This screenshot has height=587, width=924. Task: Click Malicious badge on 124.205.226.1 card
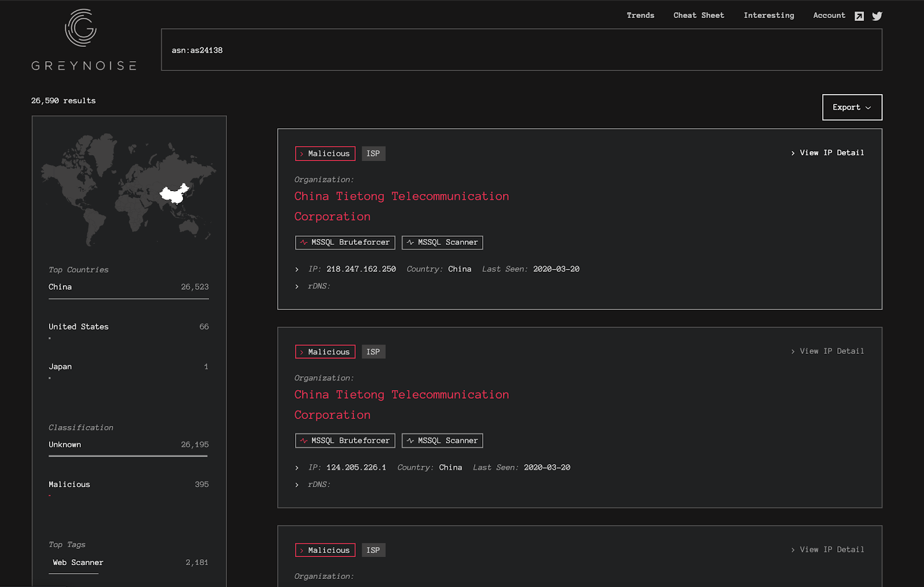tap(325, 352)
